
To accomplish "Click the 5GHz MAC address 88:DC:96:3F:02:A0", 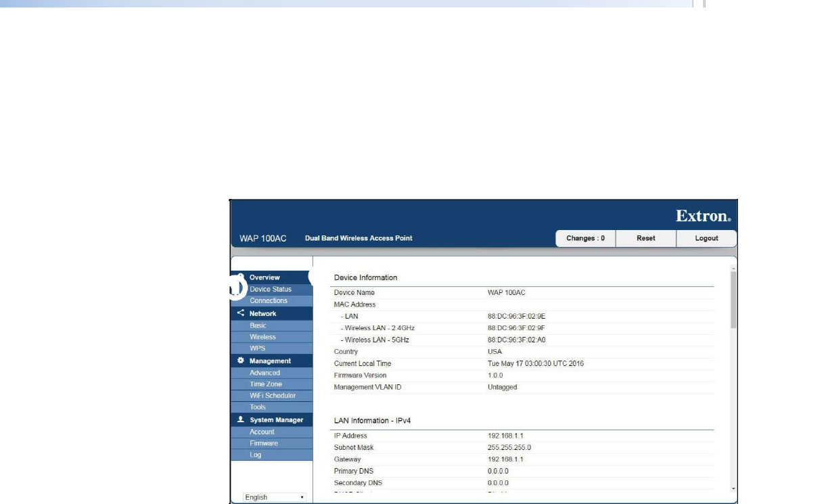I will coord(516,340).
